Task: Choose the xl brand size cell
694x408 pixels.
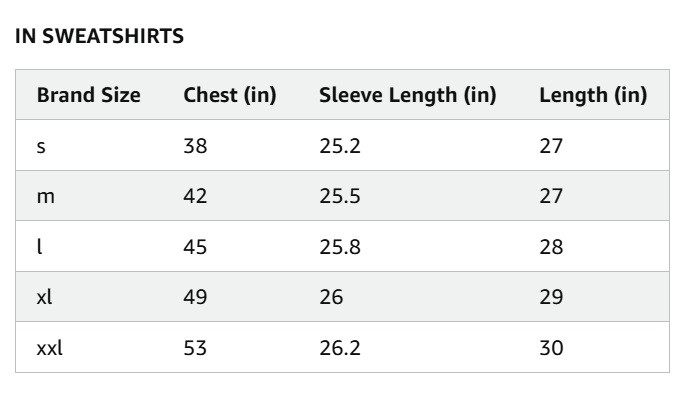Action: pyautogui.click(x=44, y=297)
